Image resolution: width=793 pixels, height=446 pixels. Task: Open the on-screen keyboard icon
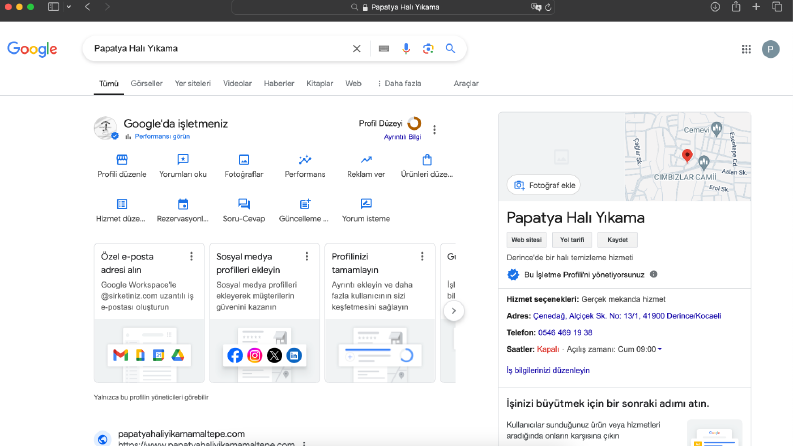click(x=384, y=49)
